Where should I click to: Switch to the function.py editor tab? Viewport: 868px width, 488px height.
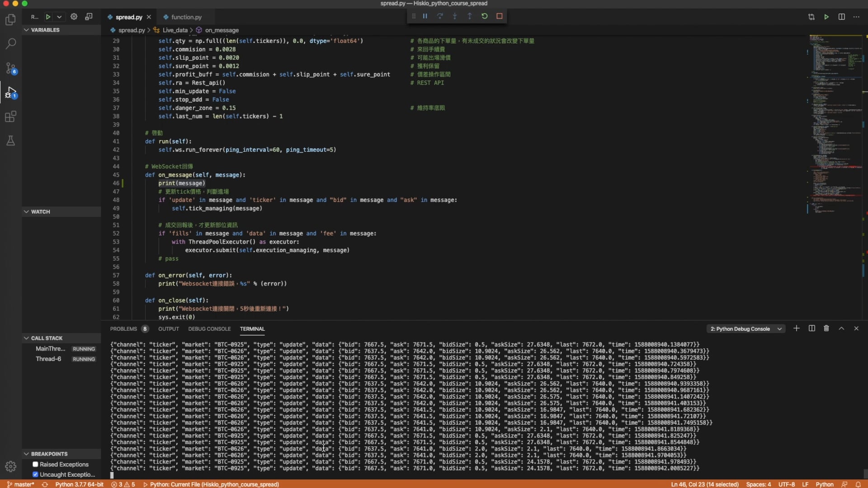186,17
